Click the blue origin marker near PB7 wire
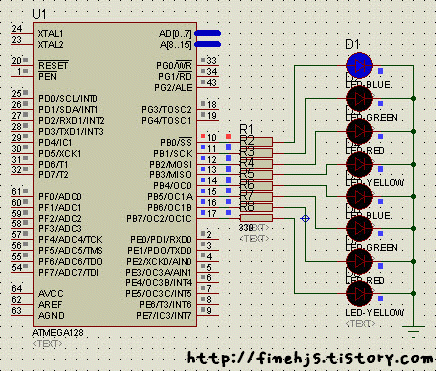This screenshot has width=436, height=371. 305,218
